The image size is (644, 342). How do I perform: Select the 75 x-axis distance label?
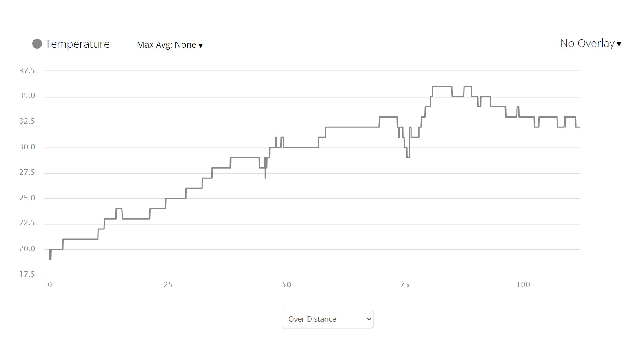(x=404, y=285)
